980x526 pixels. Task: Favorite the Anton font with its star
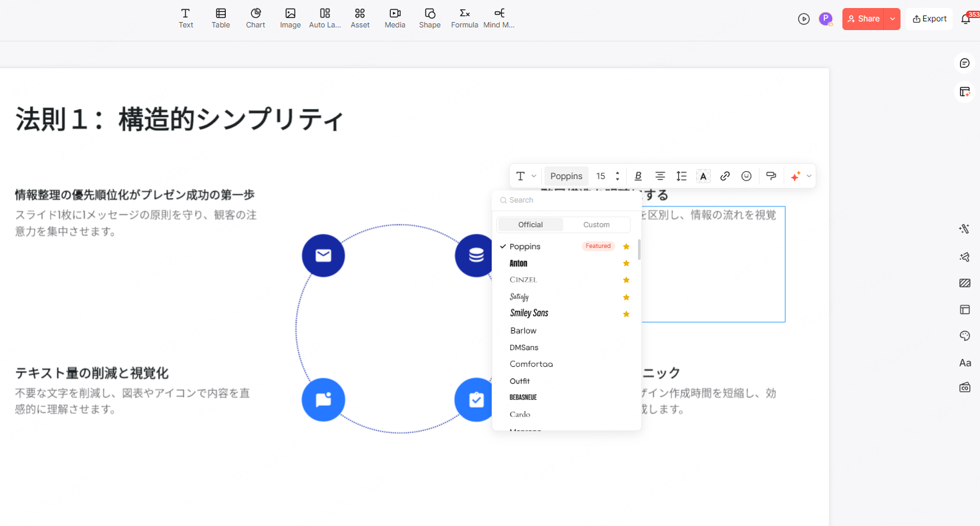(x=626, y=263)
